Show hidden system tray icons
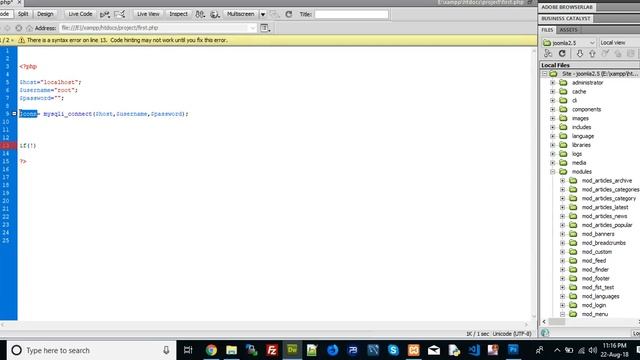This screenshot has width=640, height=360. [x=557, y=350]
